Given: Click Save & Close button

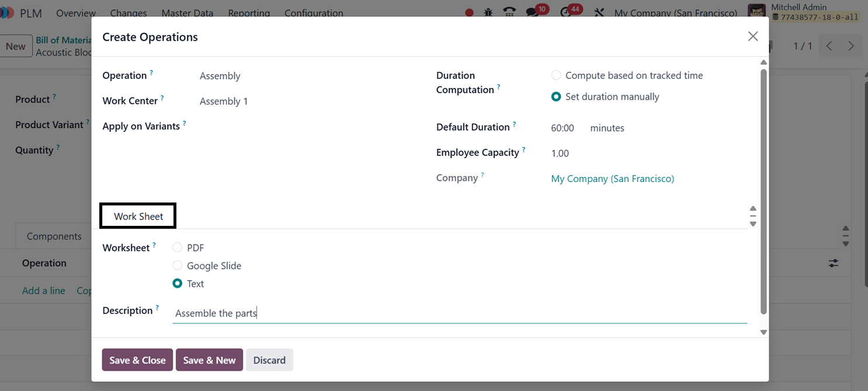Looking at the screenshot, I should pyautogui.click(x=137, y=360).
